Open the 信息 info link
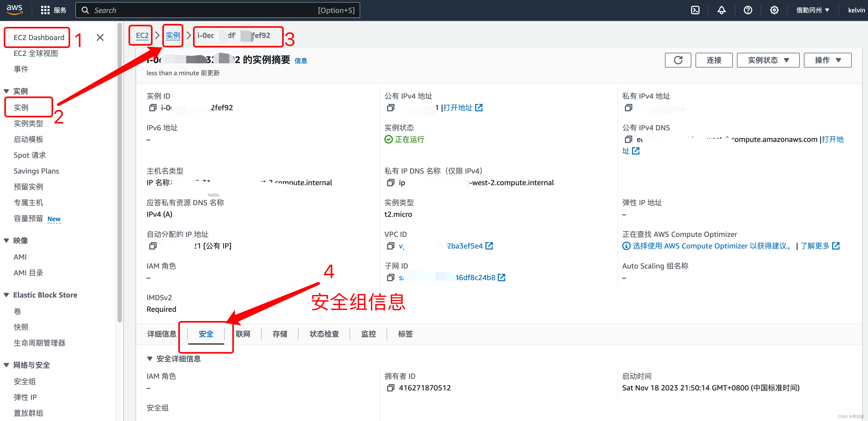The height and width of the screenshot is (421, 868). (x=301, y=61)
